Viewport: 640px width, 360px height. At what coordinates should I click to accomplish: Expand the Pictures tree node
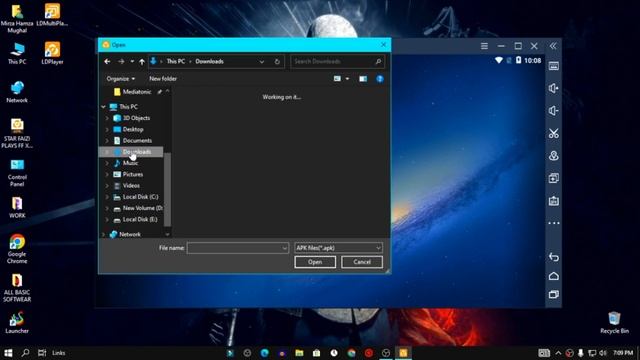point(107,174)
